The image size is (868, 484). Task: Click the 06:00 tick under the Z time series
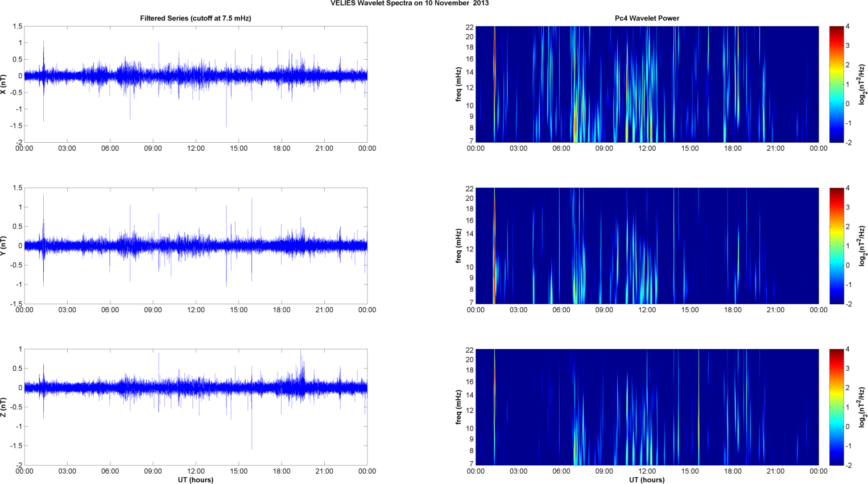[x=110, y=471]
